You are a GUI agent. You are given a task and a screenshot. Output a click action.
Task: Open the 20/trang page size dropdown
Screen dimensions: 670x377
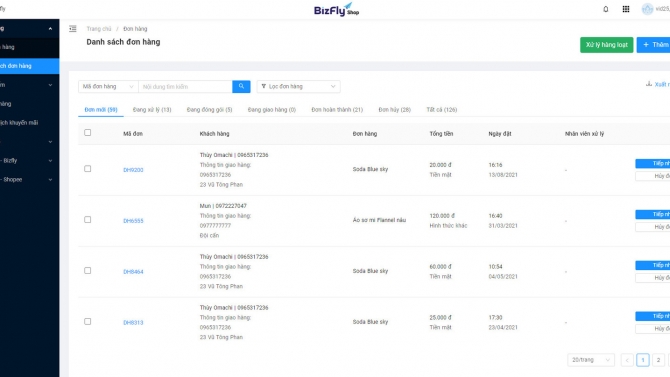click(591, 360)
